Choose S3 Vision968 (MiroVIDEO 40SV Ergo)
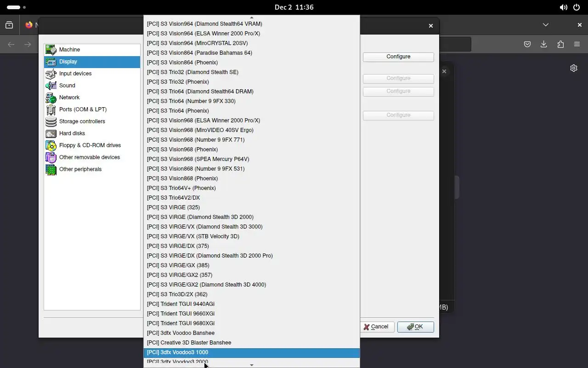 click(251, 130)
